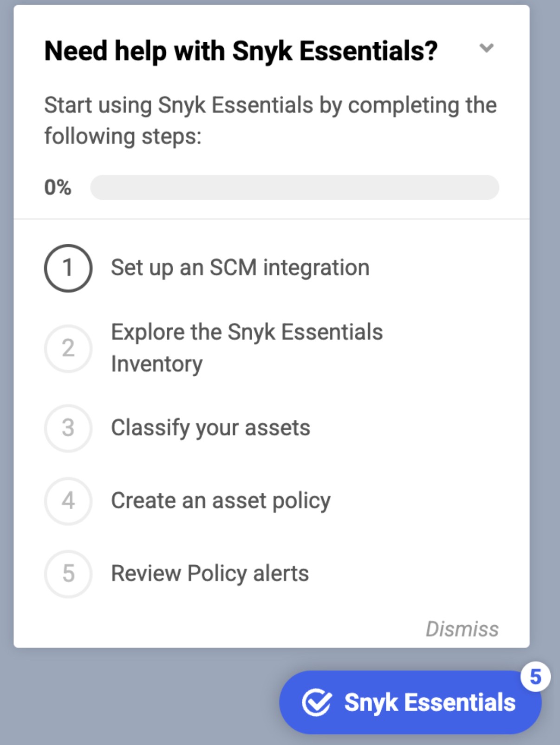Image resolution: width=560 pixels, height=745 pixels.
Task: Open 'Explore the Snyk Essentials Inventory' step
Action: (x=247, y=333)
